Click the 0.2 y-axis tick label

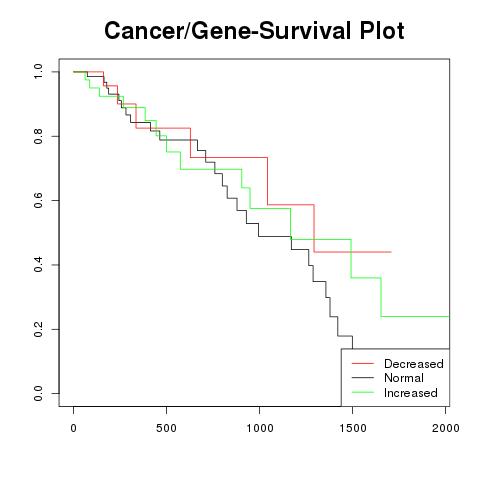coord(38,329)
